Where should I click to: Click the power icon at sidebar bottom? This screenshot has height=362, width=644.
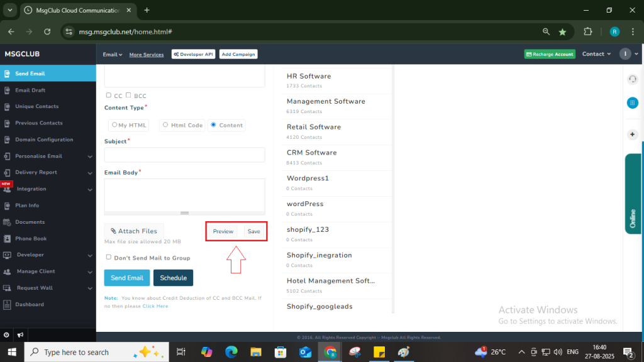[x=6, y=335]
